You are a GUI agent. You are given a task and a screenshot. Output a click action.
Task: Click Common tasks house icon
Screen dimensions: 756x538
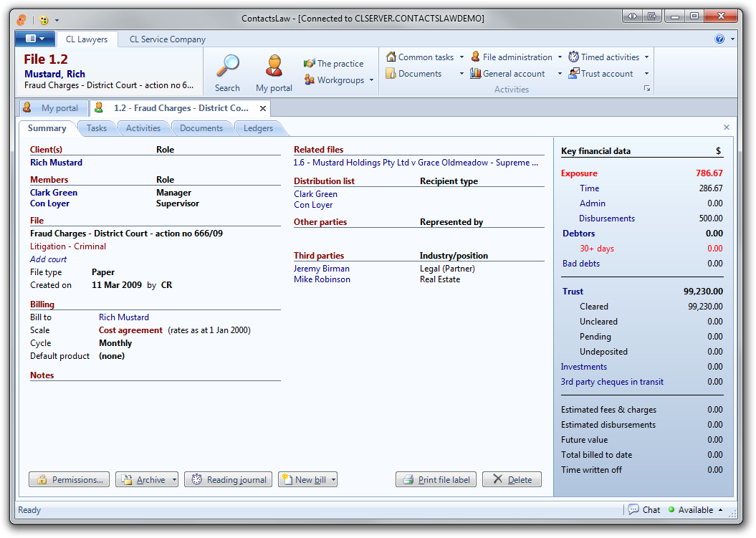coord(391,57)
